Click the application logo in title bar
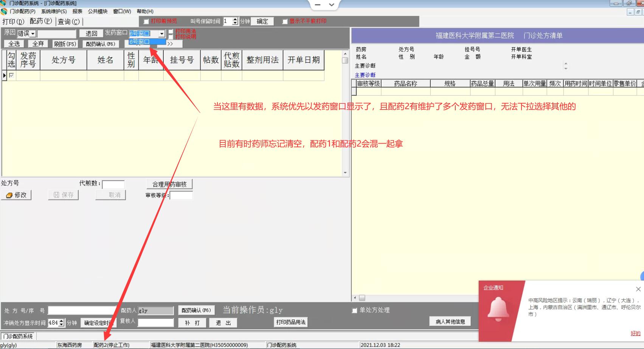This screenshot has width=644, height=349. click(x=3, y=3)
